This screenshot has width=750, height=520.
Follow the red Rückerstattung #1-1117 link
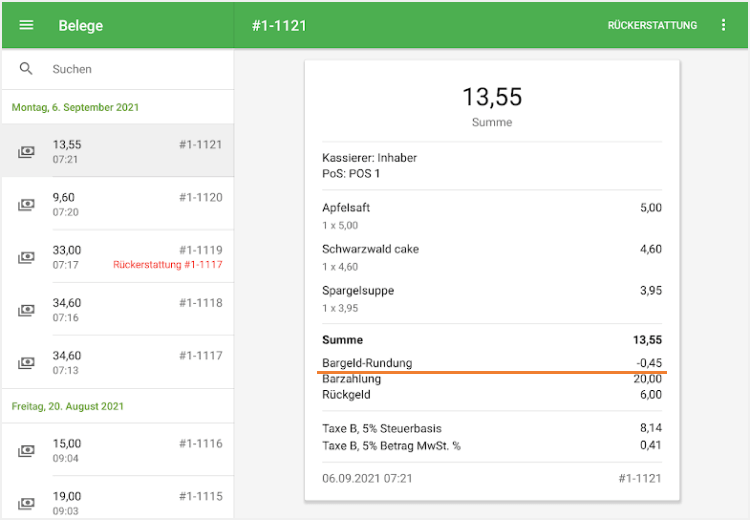168,265
